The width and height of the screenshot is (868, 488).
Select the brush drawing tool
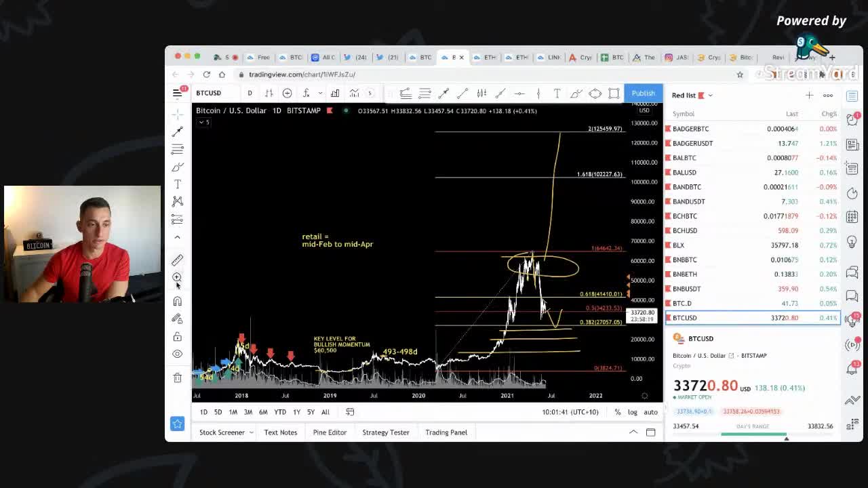[x=177, y=167]
